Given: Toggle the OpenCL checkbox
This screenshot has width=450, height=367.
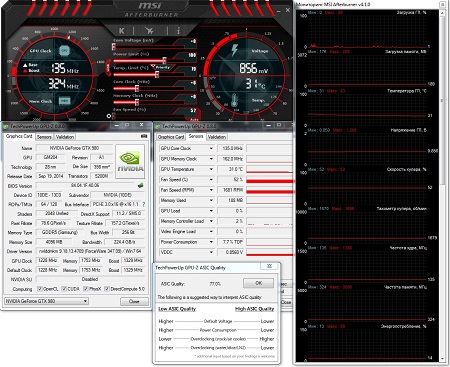Looking at the screenshot, I should [40, 289].
